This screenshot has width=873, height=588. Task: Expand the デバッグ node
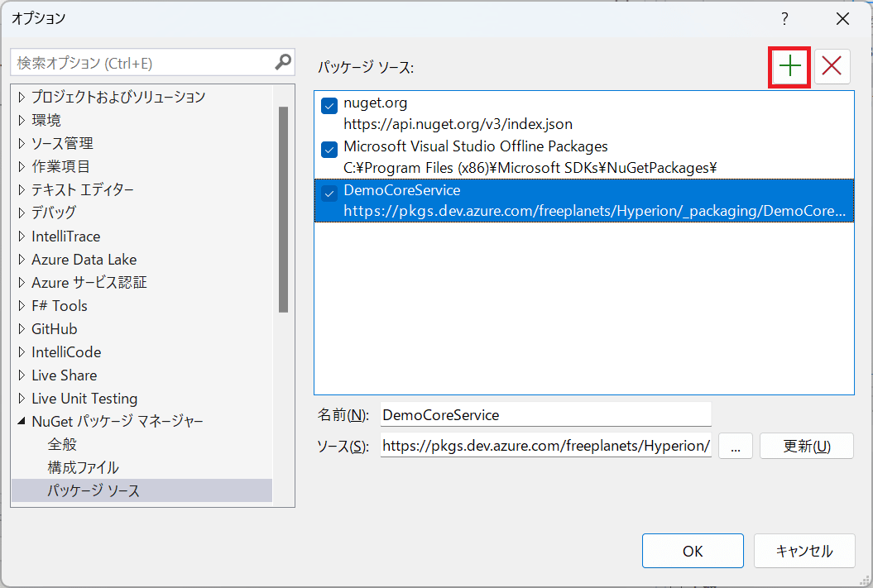point(22,213)
